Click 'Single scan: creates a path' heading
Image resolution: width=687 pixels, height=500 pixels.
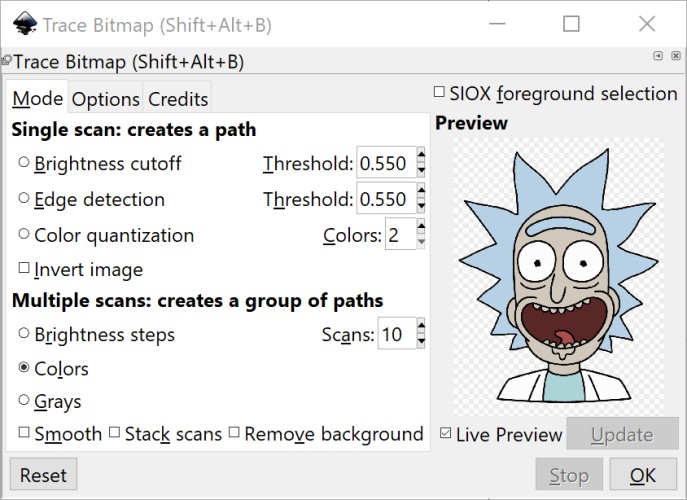point(134,130)
